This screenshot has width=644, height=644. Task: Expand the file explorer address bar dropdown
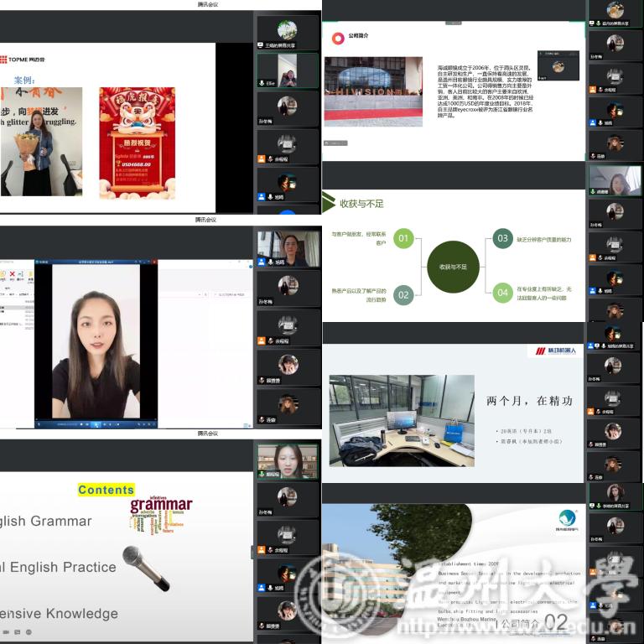[x=200, y=294]
